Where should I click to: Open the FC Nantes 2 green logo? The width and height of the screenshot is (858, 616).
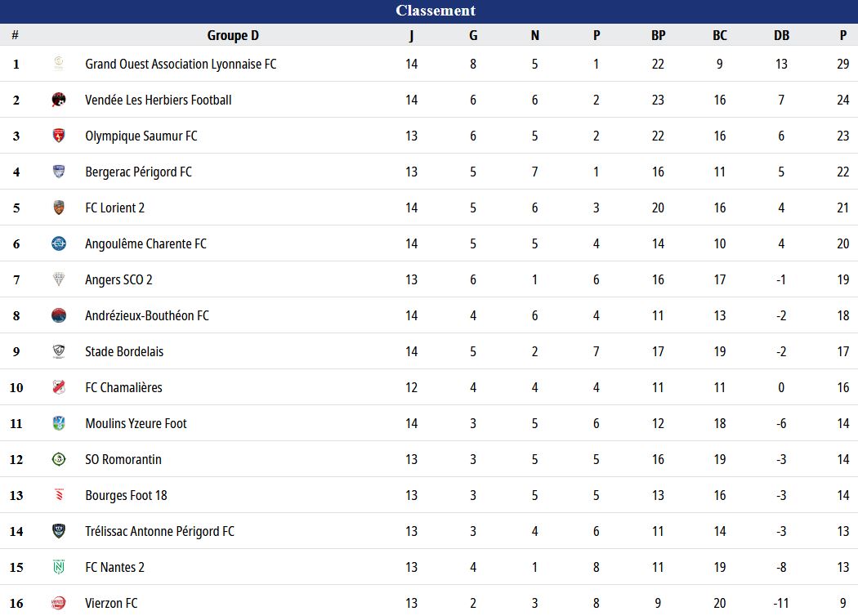point(59,567)
